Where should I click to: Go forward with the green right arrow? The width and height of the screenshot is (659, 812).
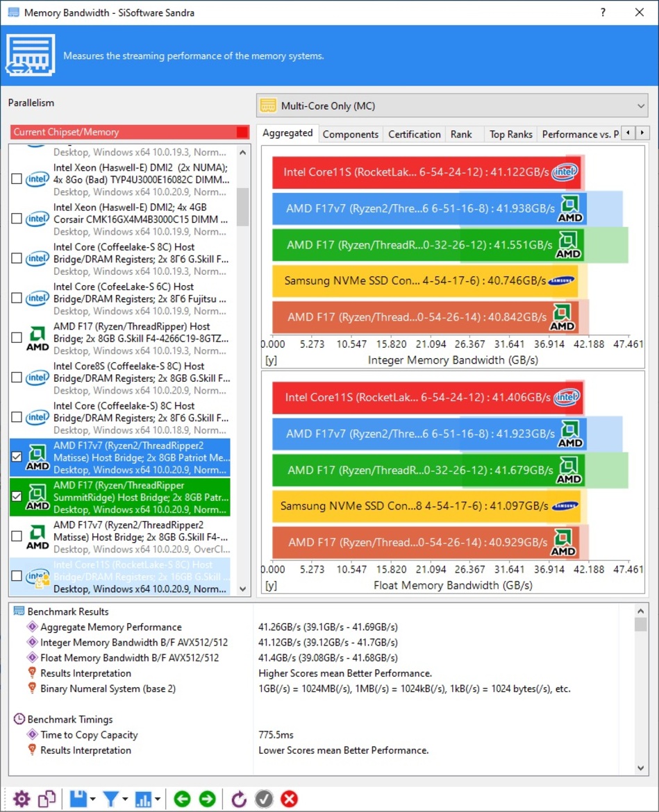[207, 799]
